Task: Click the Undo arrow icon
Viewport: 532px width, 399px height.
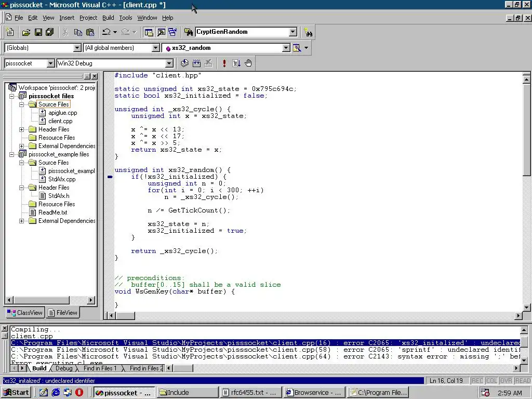Action: point(106,32)
